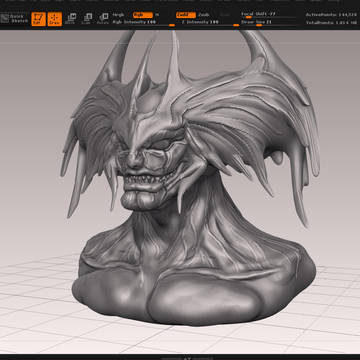The image size is (360, 360).
Task: Toggle Edit mode button
Action: click(x=38, y=19)
